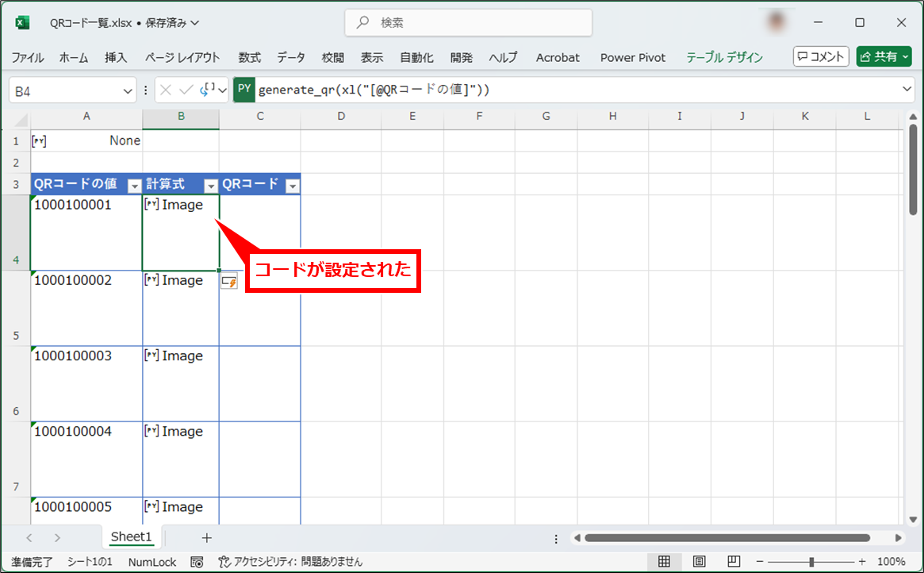Click the Python object icon in cell A1

pos(40,141)
